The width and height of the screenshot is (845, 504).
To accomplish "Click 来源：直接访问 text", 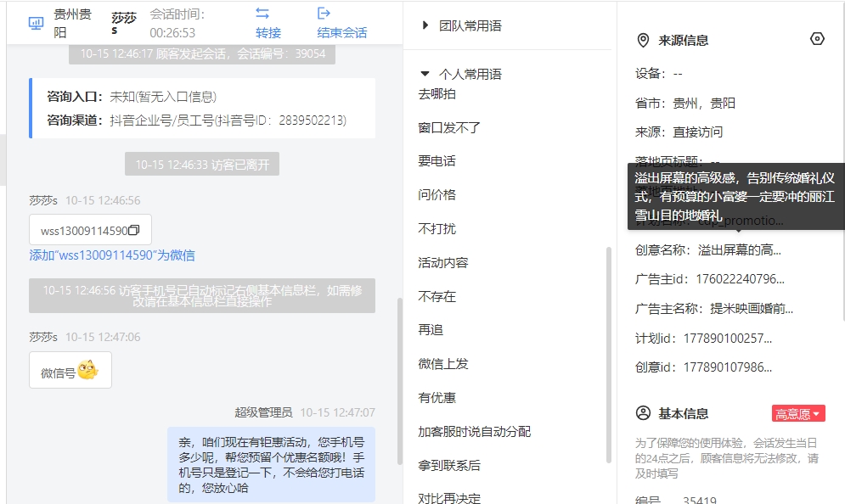I will click(679, 132).
